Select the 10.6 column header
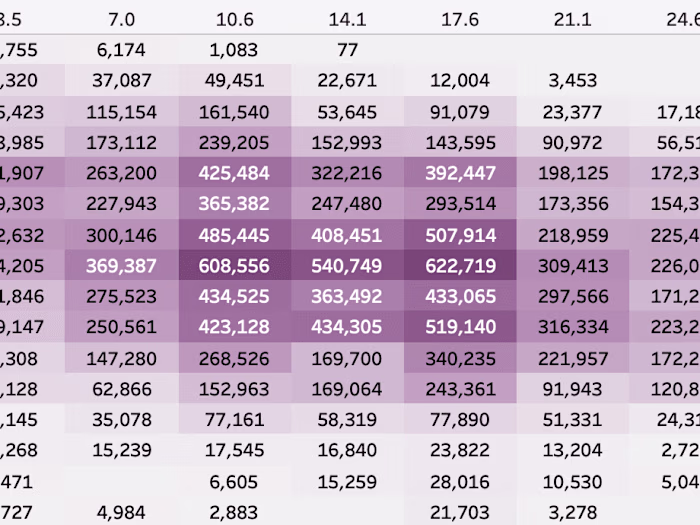Image resolution: width=700 pixels, height=525 pixels. [235, 19]
